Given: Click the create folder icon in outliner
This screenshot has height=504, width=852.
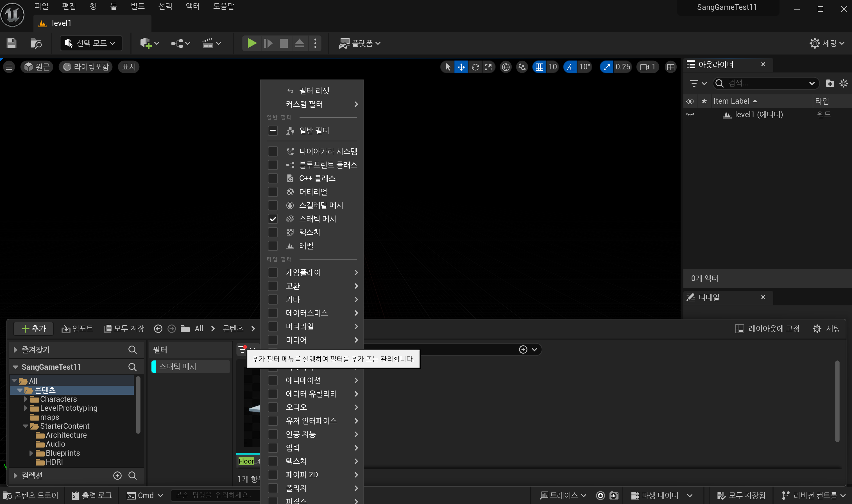Looking at the screenshot, I should (x=830, y=83).
